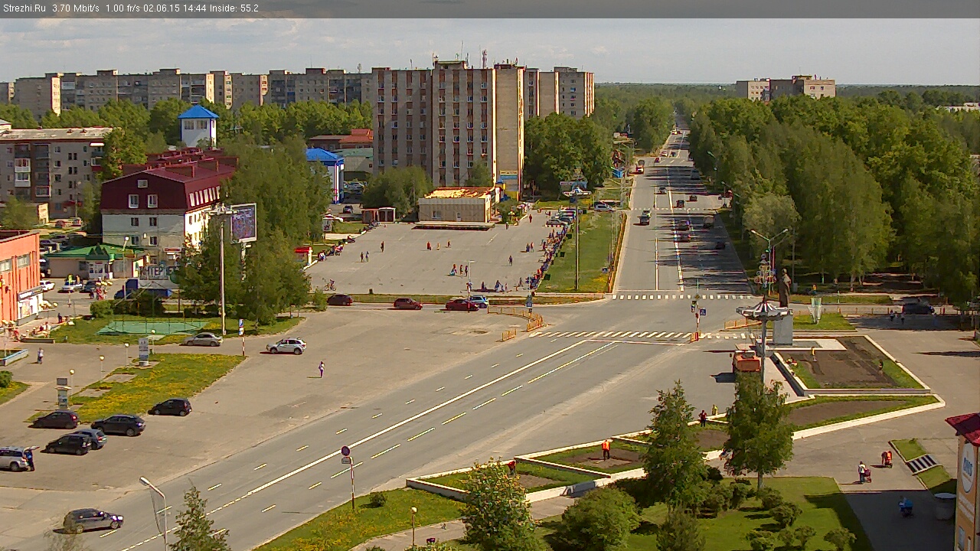Click the 1.00 fr/s frame rate text
Viewport: 980px width, 551px height.
coord(122,8)
